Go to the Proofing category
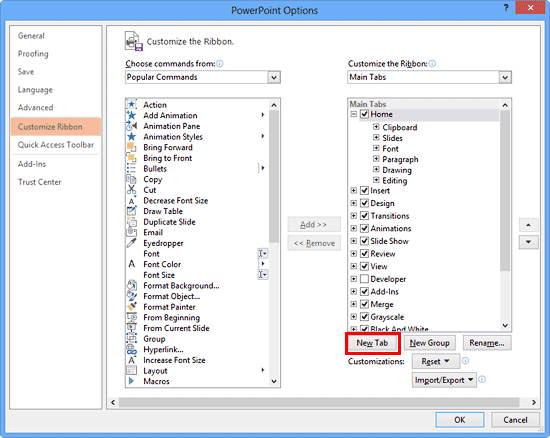This screenshot has height=438, width=550. [x=33, y=54]
